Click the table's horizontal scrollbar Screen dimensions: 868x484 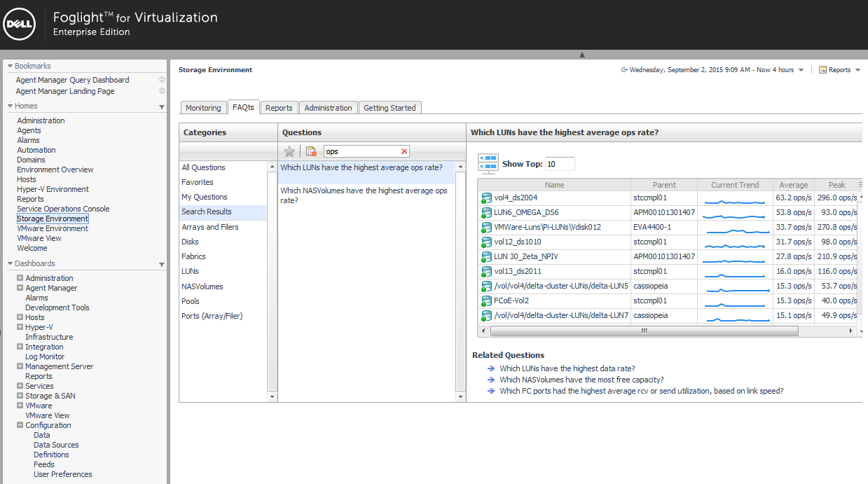643,331
